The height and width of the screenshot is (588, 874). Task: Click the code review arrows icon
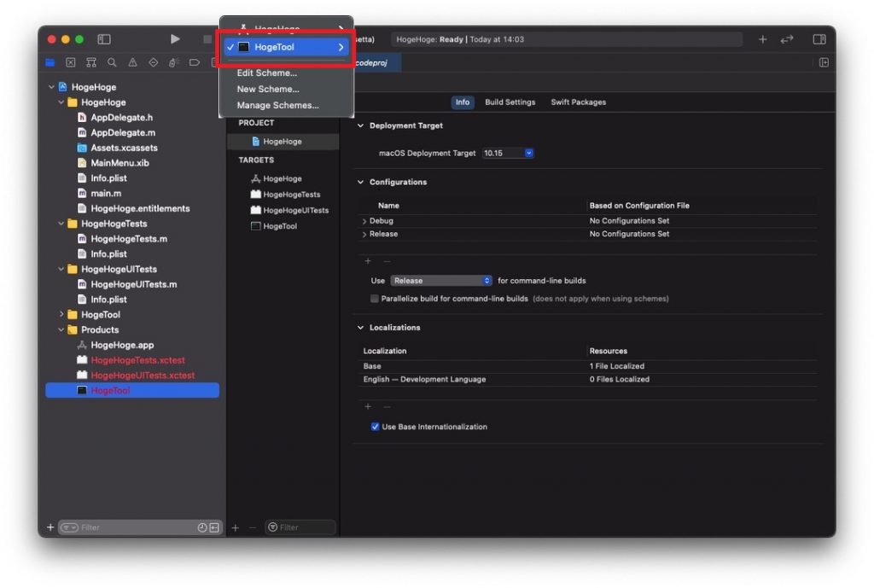pos(787,39)
